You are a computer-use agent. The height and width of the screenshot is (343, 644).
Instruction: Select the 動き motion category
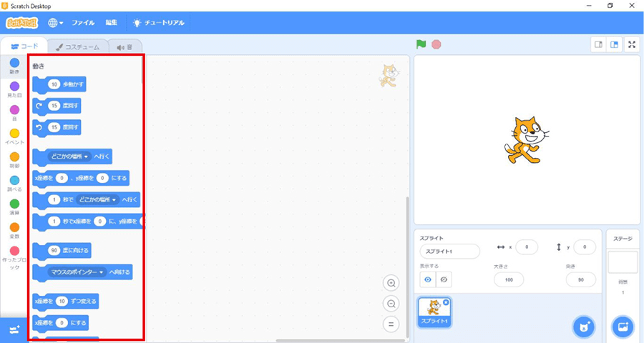(14, 66)
